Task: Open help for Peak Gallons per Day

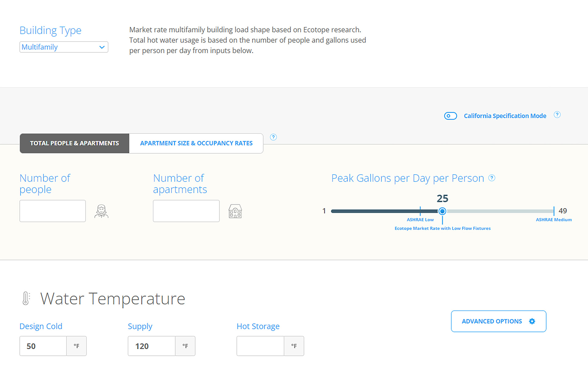Action: (492, 178)
